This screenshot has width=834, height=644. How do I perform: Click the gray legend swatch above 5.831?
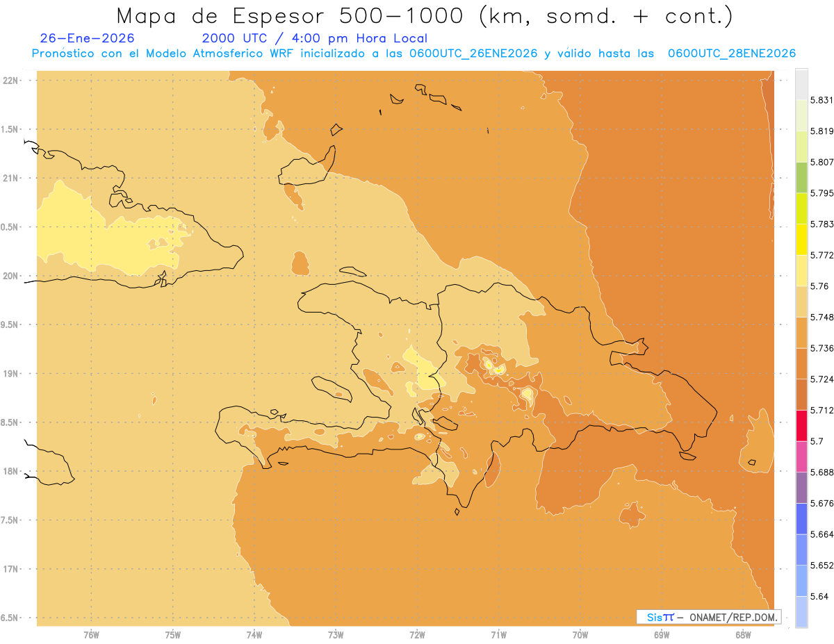pyautogui.click(x=801, y=85)
